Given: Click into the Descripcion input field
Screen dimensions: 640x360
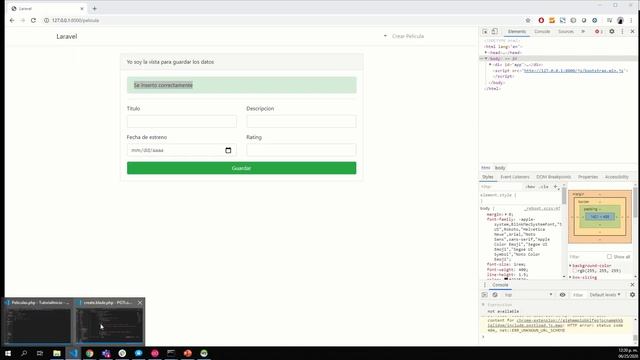Looking at the screenshot, I should (x=301, y=121).
